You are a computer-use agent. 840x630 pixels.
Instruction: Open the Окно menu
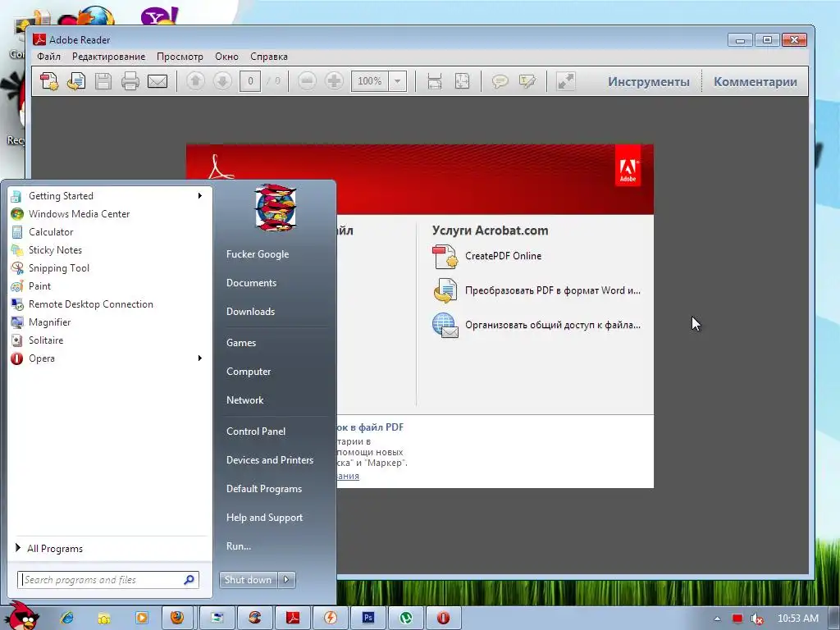pos(226,57)
